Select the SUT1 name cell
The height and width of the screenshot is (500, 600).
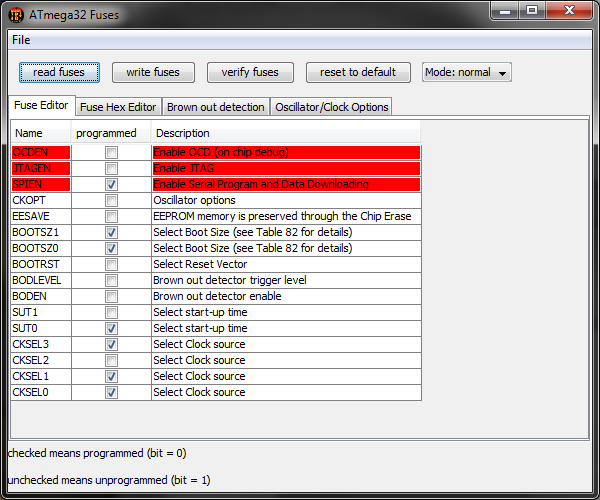(x=41, y=312)
